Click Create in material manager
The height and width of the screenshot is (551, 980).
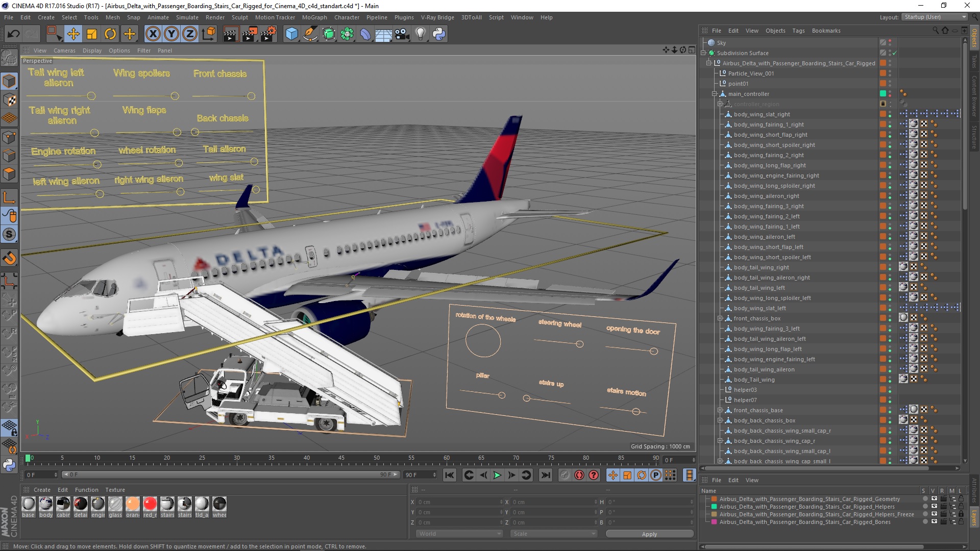[42, 490]
